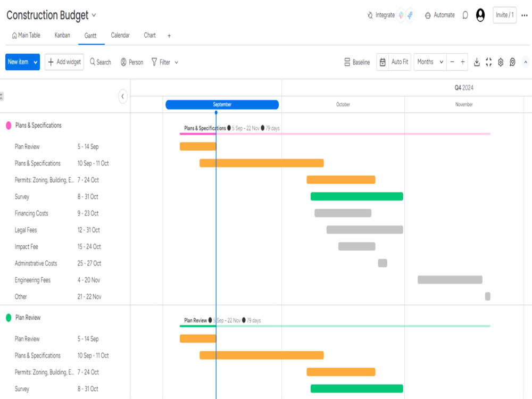532x399 pixels.
Task: Add a new view with plus icon
Action: coord(169,36)
